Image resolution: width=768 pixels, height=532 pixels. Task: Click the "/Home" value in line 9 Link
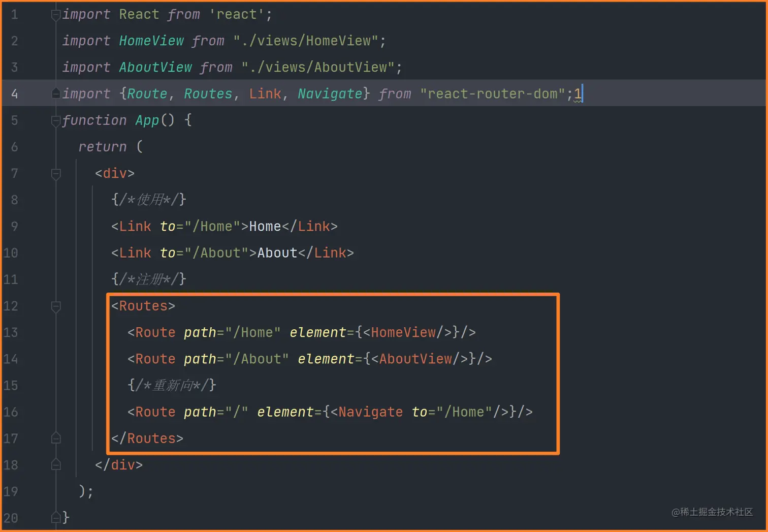pos(212,226)
